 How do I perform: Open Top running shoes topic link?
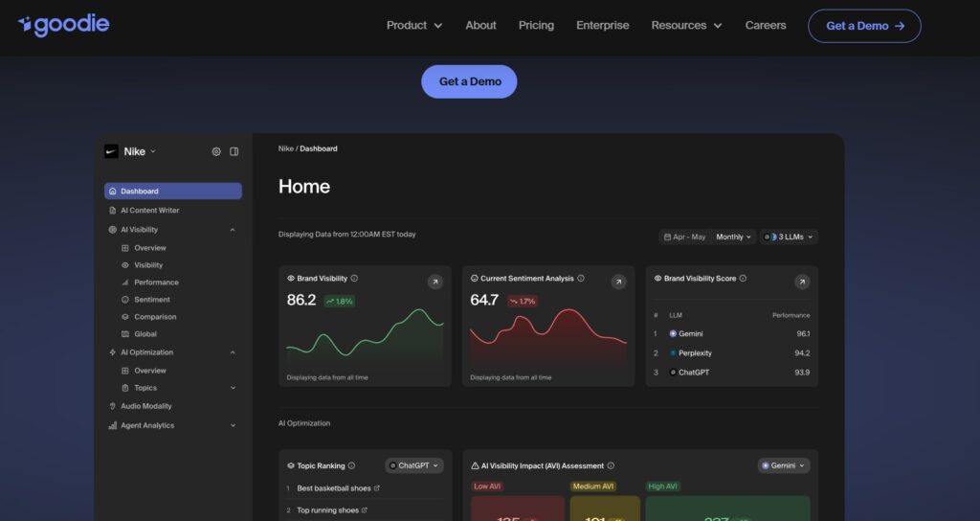coord(332,510)
